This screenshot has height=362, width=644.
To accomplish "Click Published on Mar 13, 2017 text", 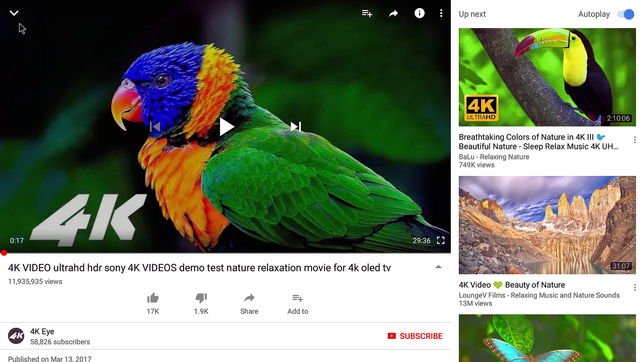I will 50,358.
